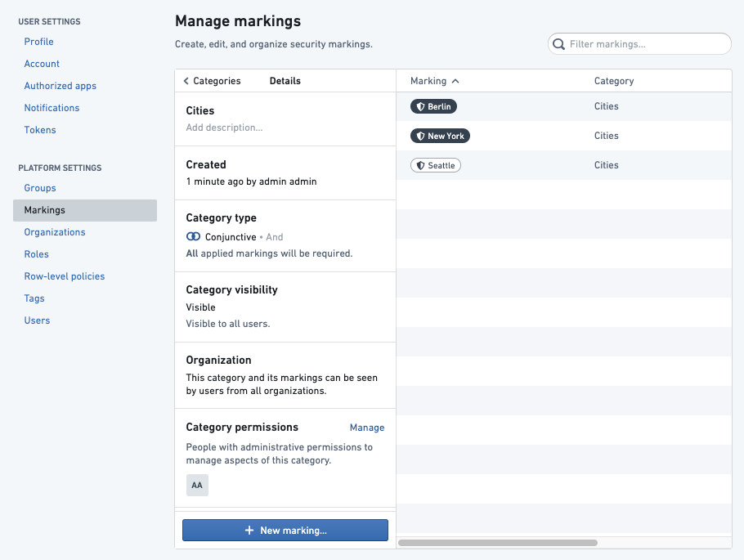This screenshot has height=560, width=744.
Task: Click the AA admin avatar
Action: click(x=197, y=485)
